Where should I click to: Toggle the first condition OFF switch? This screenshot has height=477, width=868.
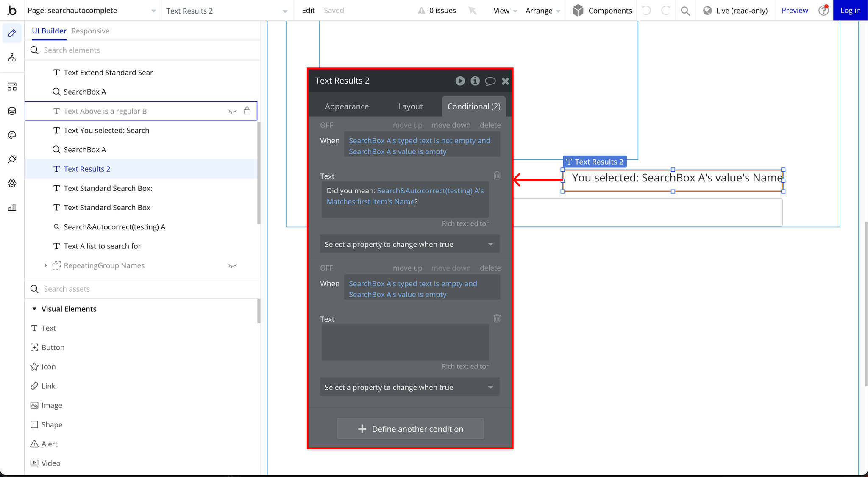(x=326, y=125)
